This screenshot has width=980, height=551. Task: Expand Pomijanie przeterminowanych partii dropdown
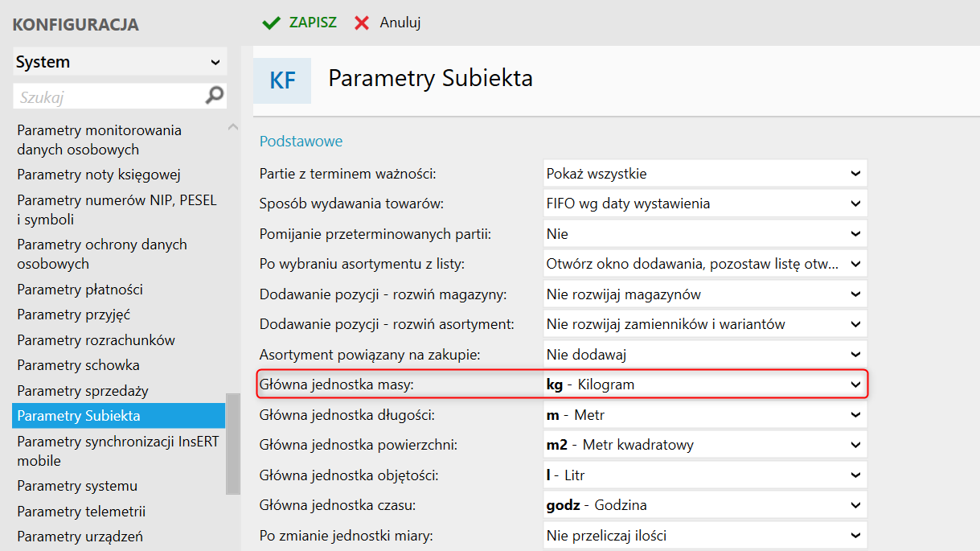click(704, 234)
